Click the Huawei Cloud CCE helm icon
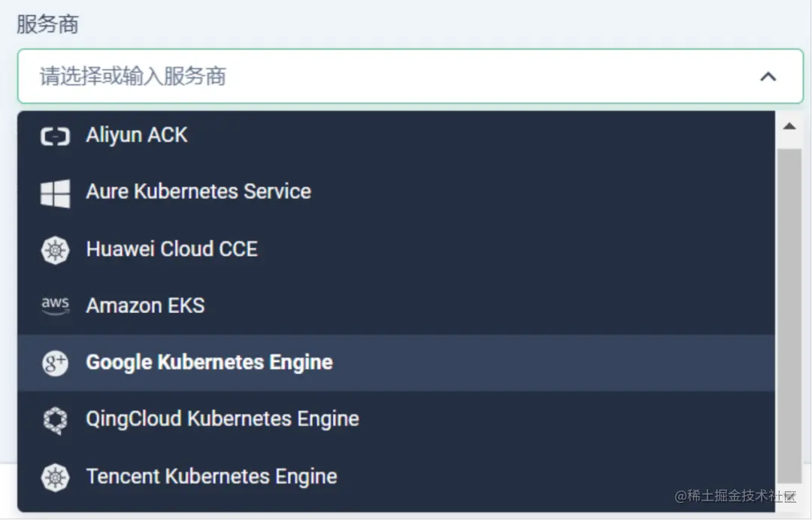 (55, 250)
